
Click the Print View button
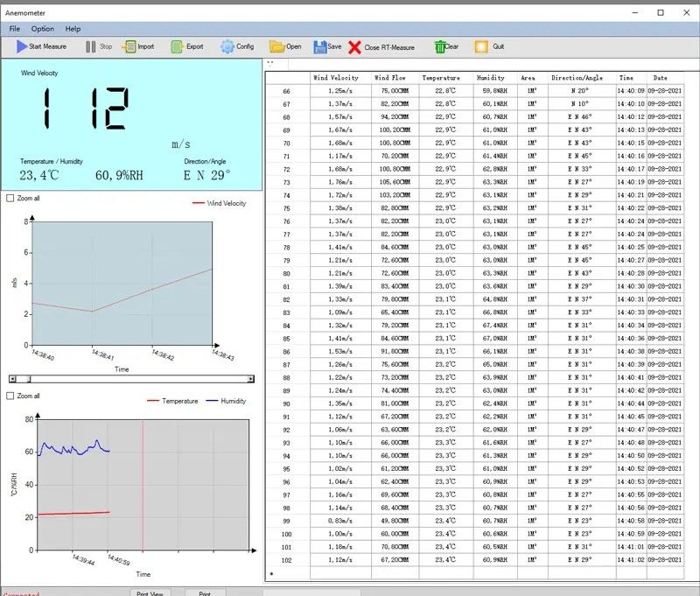pyautogui.click(x=150, y=592)
